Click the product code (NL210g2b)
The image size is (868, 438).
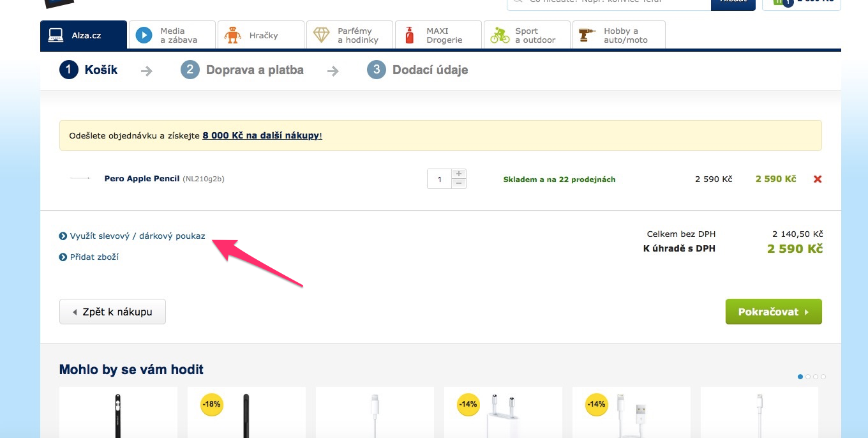(x=204, y=179)
